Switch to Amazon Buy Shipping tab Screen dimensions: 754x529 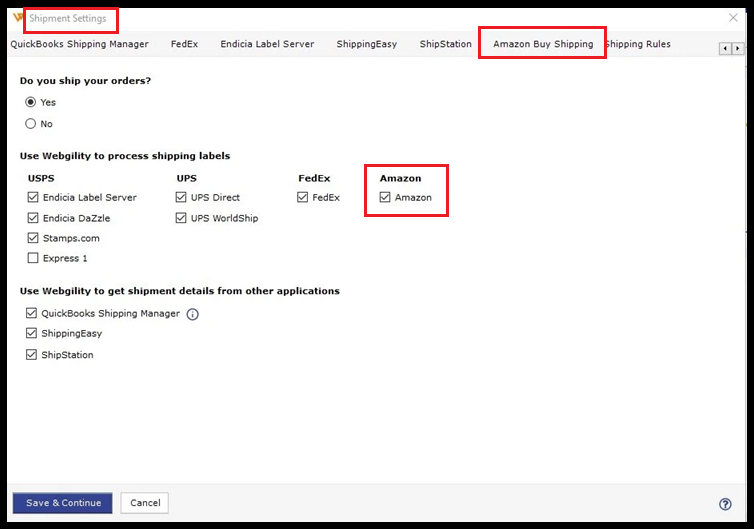click(x=543, y=44)
